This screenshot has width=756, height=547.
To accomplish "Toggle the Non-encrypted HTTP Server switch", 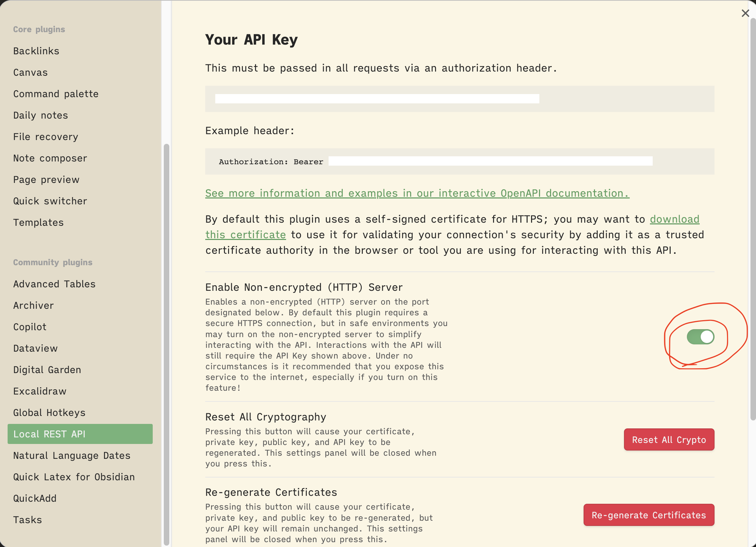I will point(700,337).
